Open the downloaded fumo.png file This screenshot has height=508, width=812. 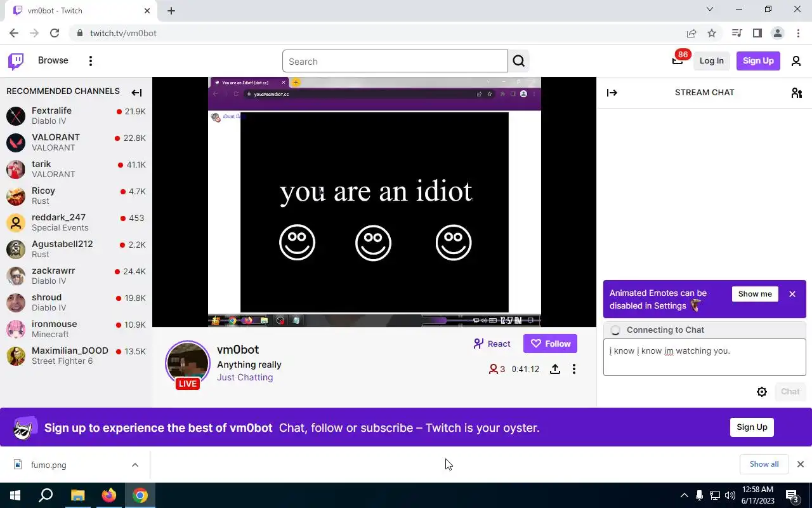coord(49,465)
